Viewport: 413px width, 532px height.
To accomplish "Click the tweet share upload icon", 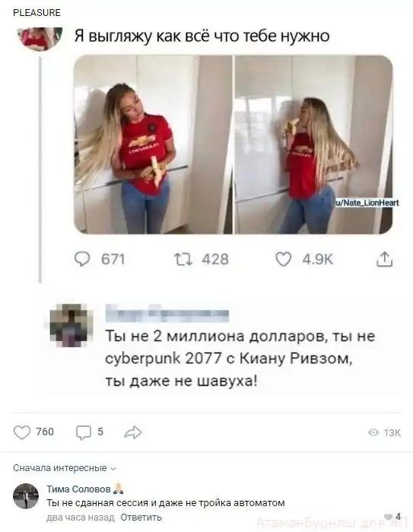I will point(385,260).
